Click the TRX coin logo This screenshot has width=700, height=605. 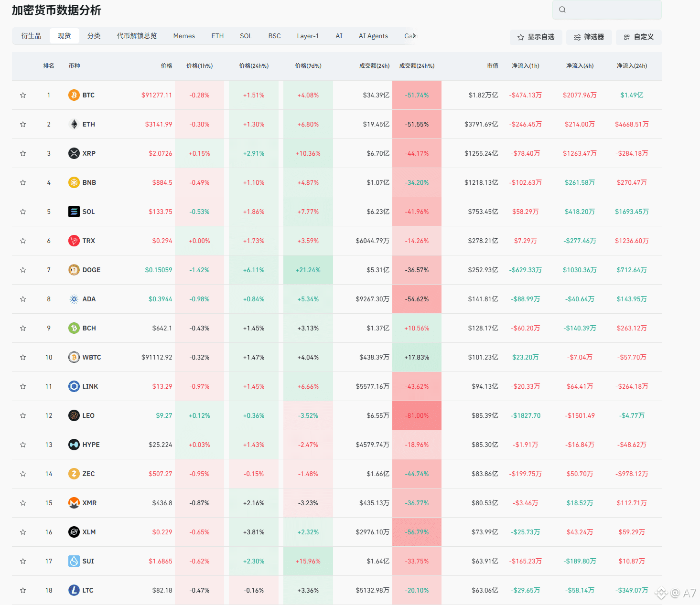pos(74,241)
